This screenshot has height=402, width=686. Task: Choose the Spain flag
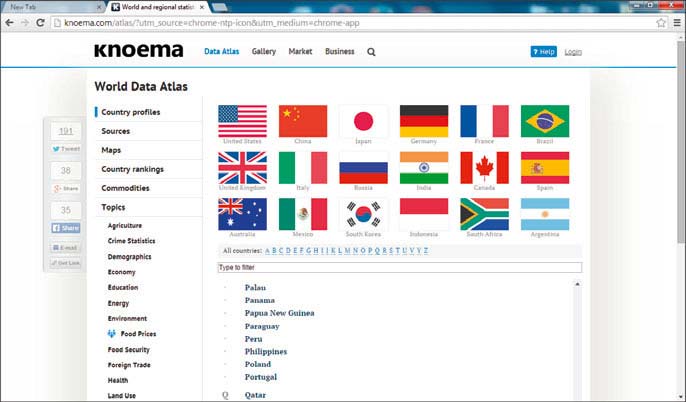[x=545, y=168]
